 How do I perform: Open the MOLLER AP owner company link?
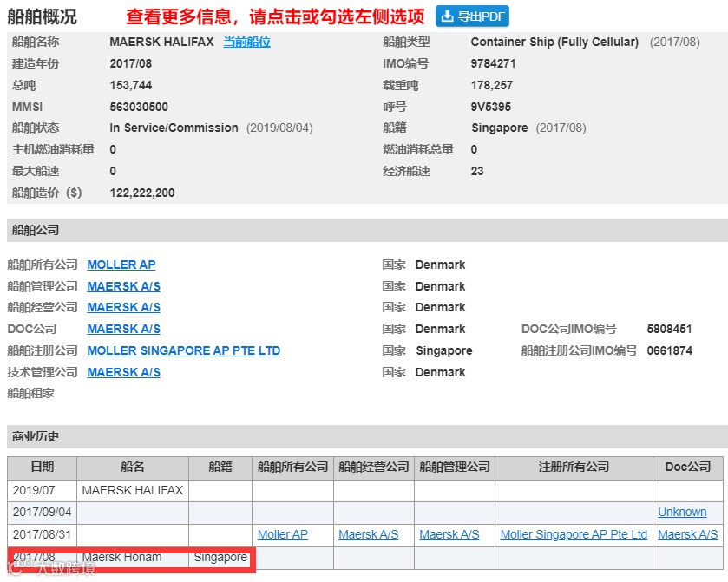coord(121,265)
